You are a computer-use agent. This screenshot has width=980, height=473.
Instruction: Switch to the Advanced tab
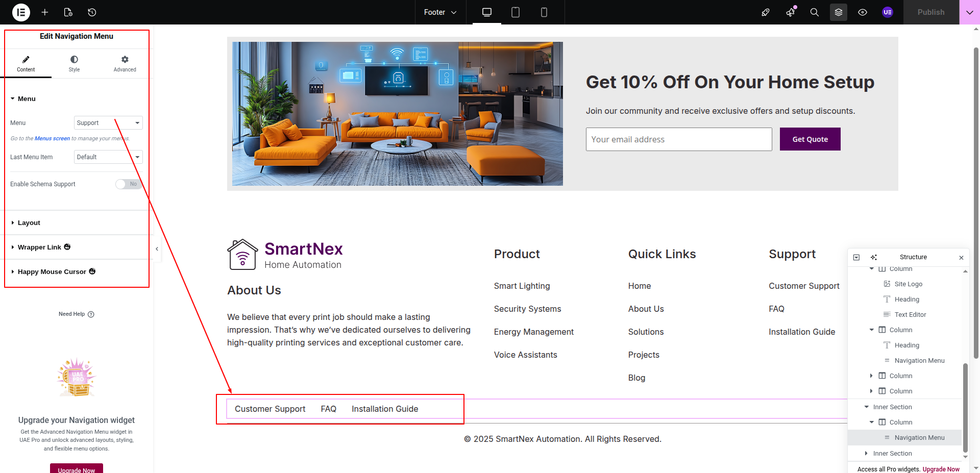pos(125,64)
